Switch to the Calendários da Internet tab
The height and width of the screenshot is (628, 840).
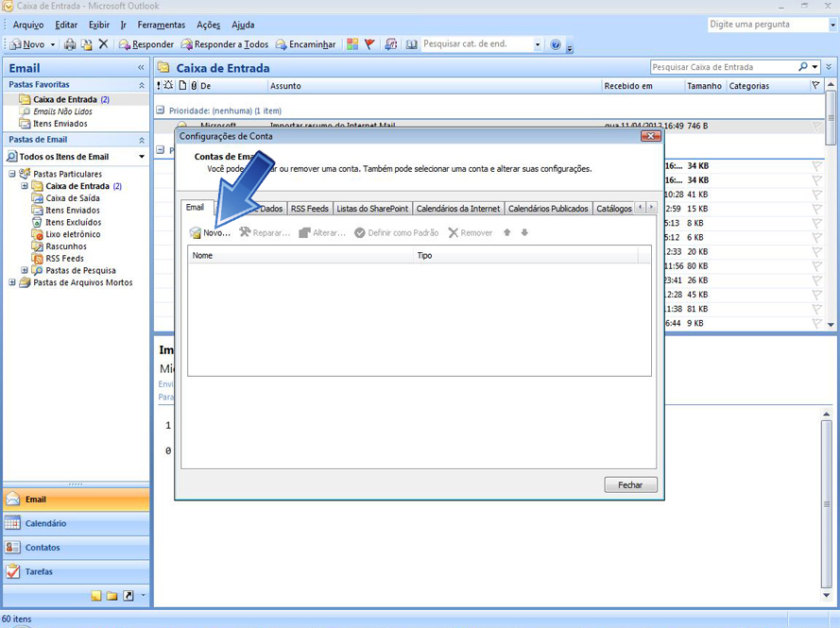click(x=458, y=209)
